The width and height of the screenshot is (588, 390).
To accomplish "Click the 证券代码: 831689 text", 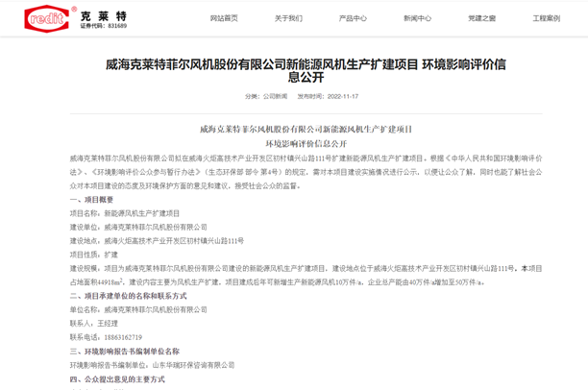I will click(x=104, y=26).
